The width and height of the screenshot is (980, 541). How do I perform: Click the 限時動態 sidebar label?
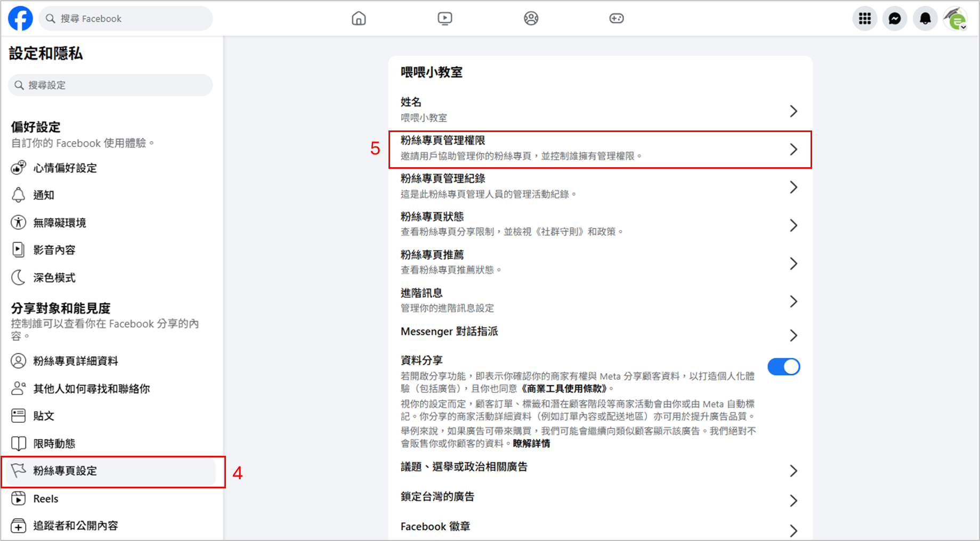point(54,444)
